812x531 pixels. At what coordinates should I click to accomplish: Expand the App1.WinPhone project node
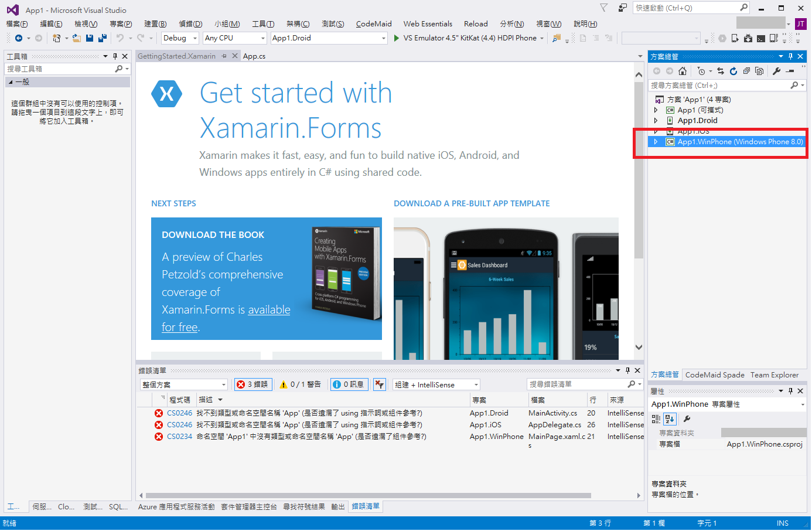coord(656,142)
